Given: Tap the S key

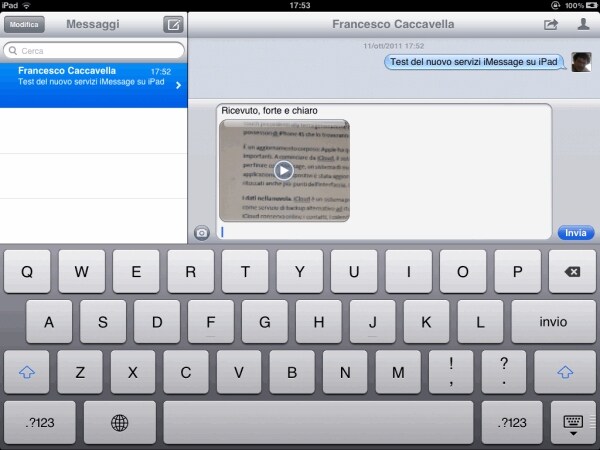Looking at the screenshot, I should [103, 322].
